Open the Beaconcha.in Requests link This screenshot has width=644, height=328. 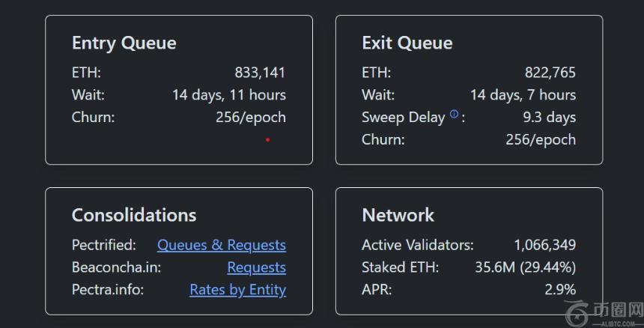(x=256, y=267)
